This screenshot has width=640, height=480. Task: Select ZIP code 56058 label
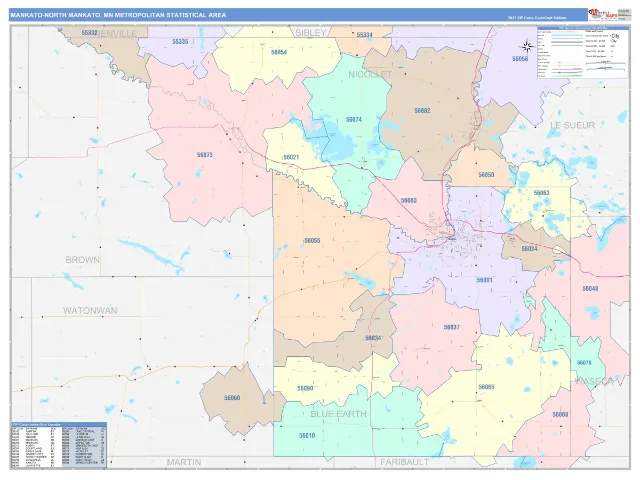(x=520, y=59)
